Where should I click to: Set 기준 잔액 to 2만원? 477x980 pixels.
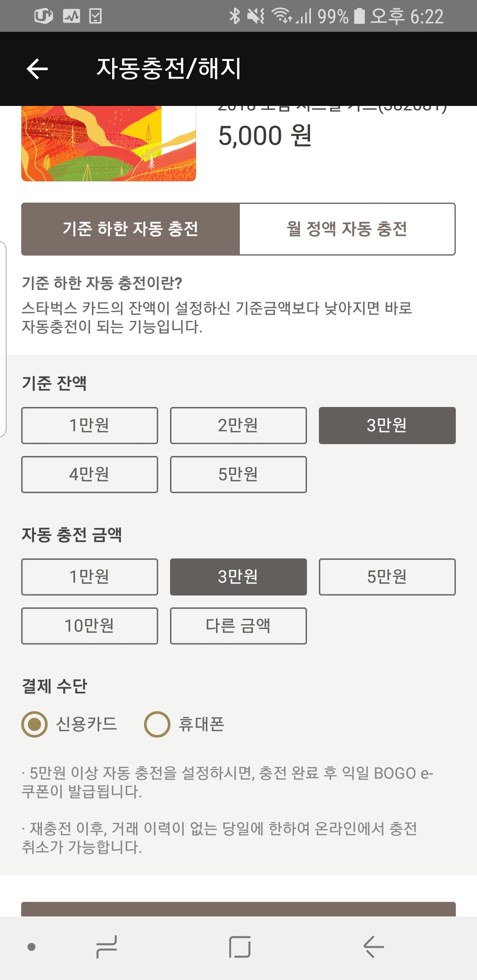click(x=238, y=426)
